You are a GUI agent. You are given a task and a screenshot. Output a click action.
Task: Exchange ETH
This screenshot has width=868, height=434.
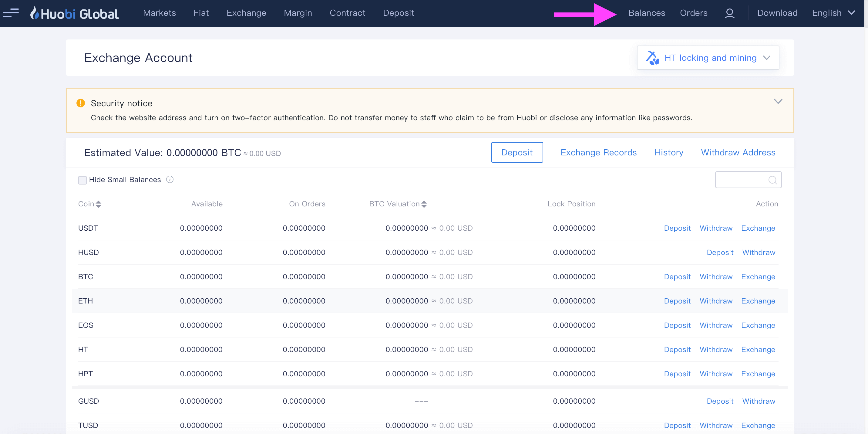pos(758,301)
